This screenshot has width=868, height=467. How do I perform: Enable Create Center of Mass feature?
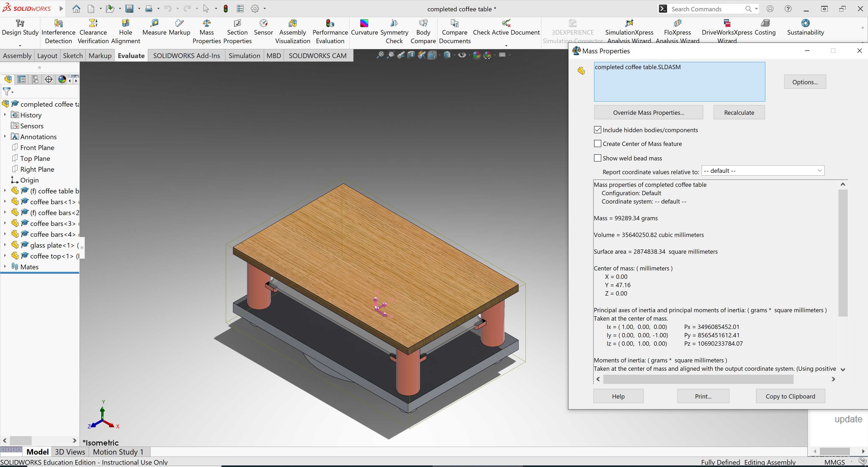[x=597, y=144]
